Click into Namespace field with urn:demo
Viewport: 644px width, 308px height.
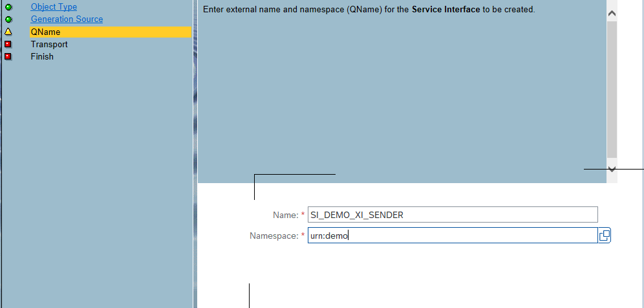click(x=453, y=236)
